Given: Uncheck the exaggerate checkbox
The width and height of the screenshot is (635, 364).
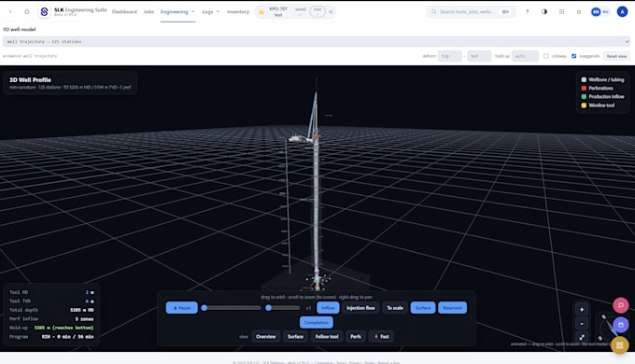Looking at the screenshot, I should [574, 56].
